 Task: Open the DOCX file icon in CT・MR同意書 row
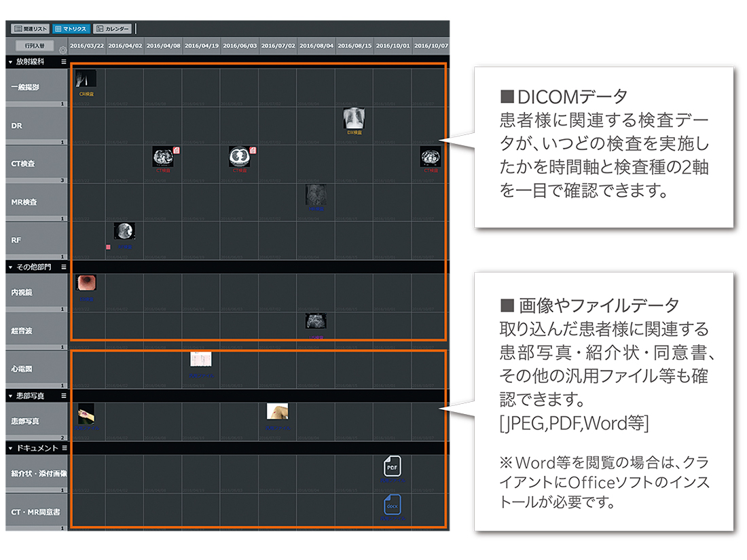coord(392,505)
